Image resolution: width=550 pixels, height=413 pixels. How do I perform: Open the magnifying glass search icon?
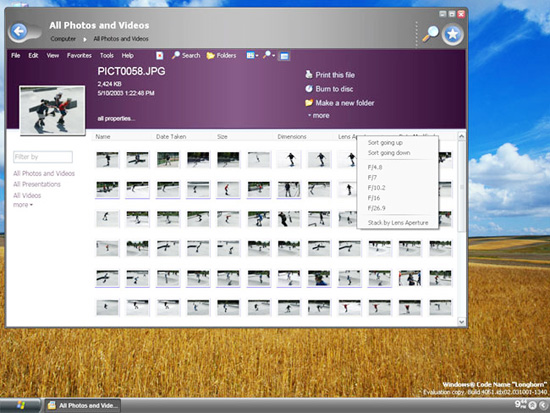(430, 34)
